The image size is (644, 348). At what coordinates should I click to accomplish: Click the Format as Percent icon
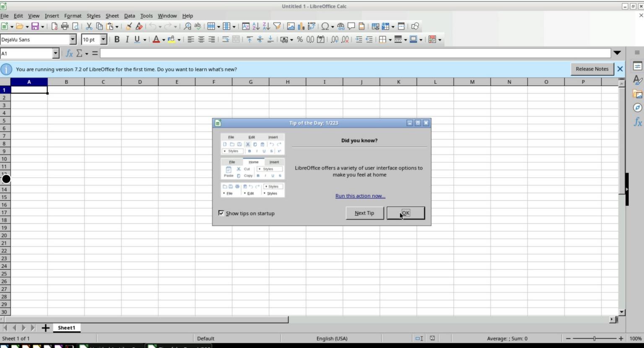[300, 39]
